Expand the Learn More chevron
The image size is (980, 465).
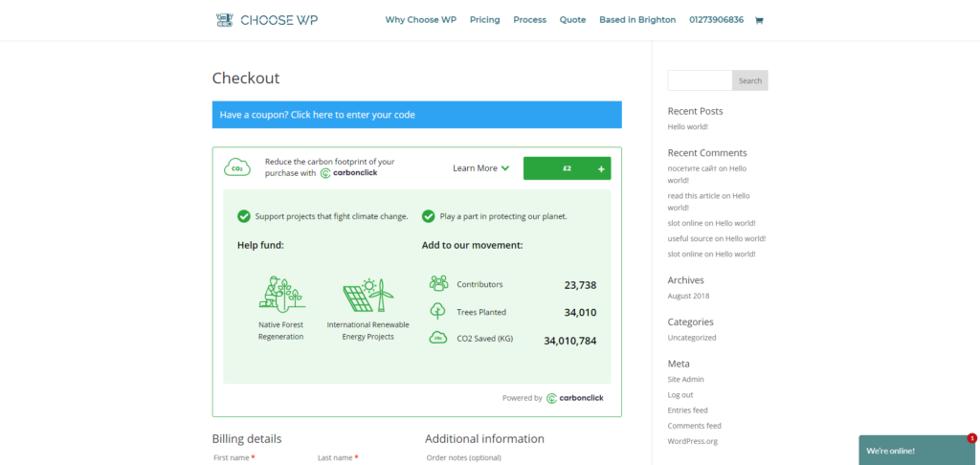505,168
